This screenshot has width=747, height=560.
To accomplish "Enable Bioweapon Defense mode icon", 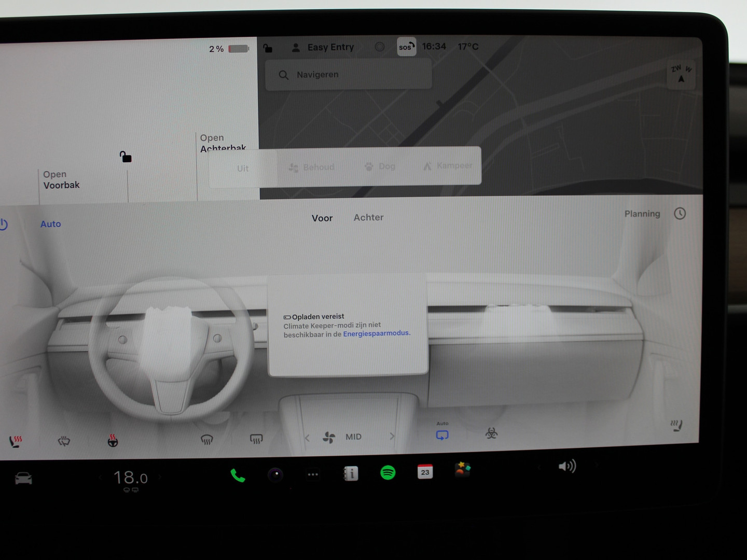I will pyautogui.click(x=491, y=433).
